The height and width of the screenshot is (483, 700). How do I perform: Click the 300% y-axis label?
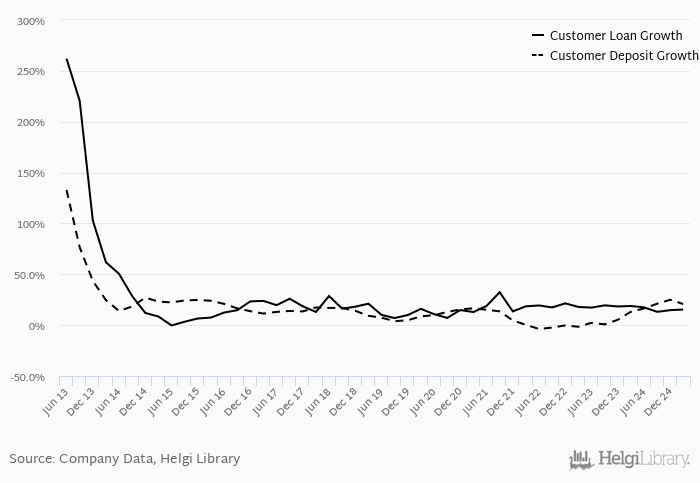click(x=31, y=21)
